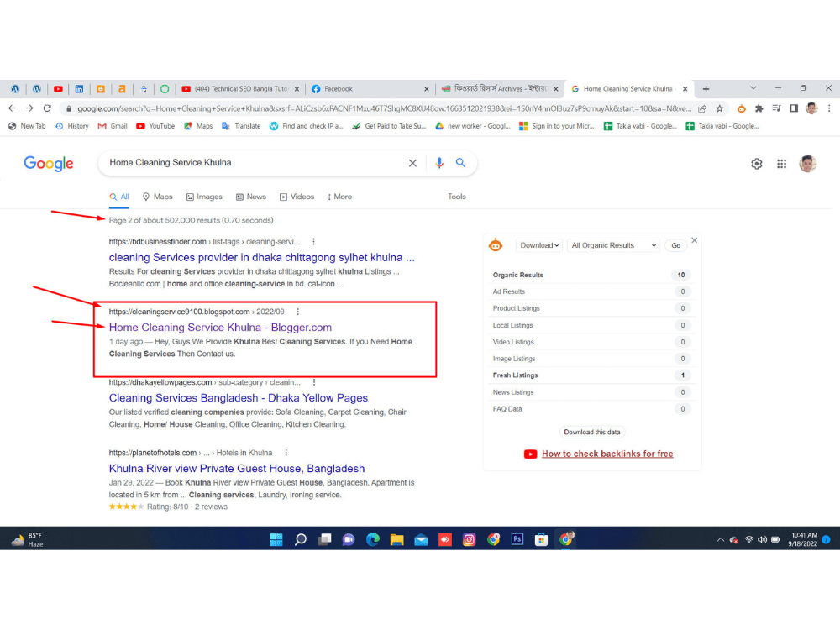This screenshot has width=840, height=630.
Task: Open the tab search chevron
Action: tap(753, 88)
